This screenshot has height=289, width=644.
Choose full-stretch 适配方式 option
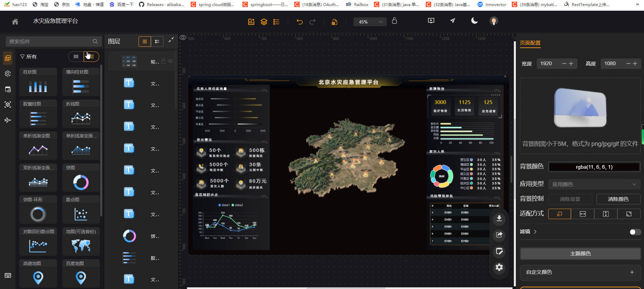tap(629, 214)
